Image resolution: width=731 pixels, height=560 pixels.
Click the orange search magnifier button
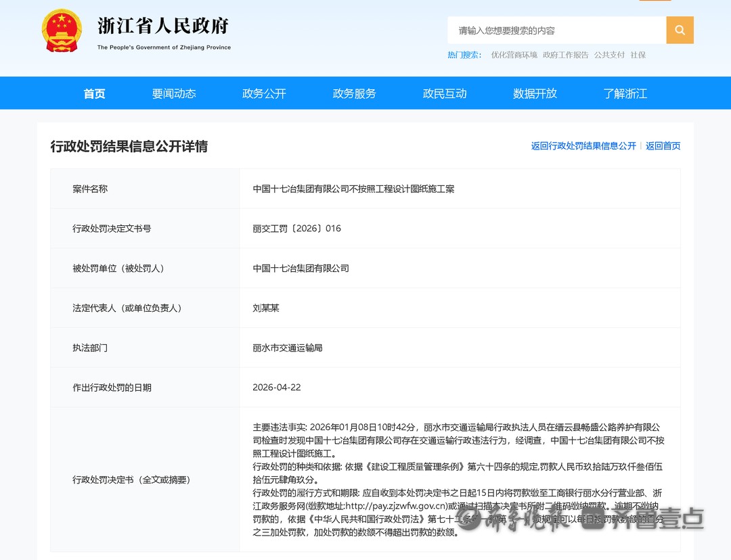[x=680, y=30]
